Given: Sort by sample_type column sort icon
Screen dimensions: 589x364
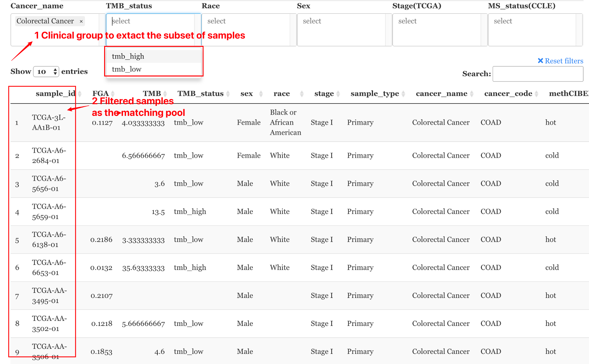Looking at the screenshot, I should 403,94.
